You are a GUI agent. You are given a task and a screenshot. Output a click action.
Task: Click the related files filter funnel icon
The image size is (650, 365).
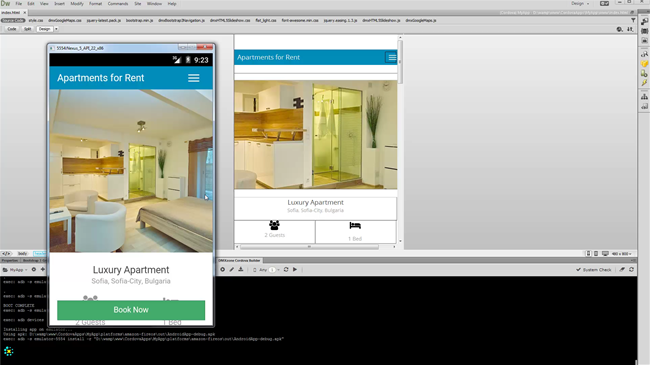tap(633, 20)
